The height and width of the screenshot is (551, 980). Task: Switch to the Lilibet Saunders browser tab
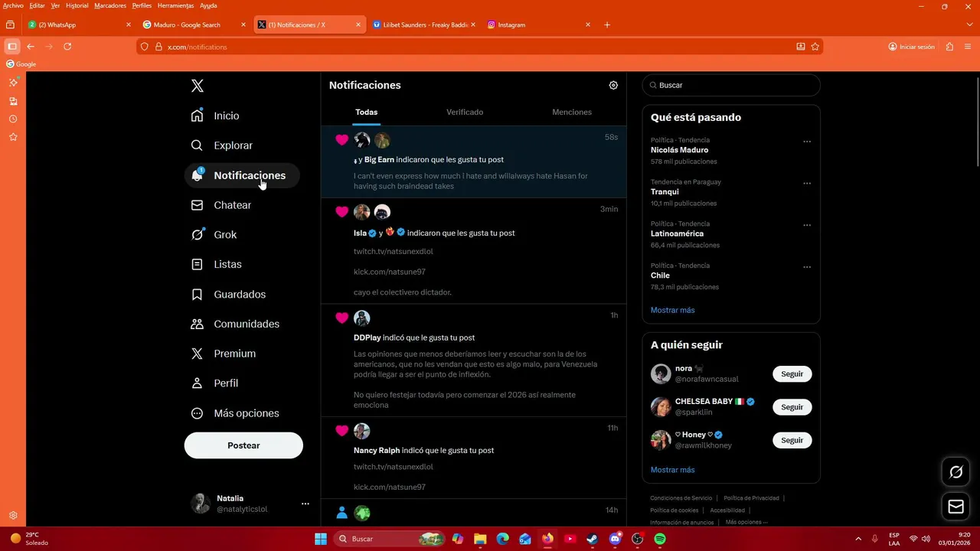coord(424,24)
